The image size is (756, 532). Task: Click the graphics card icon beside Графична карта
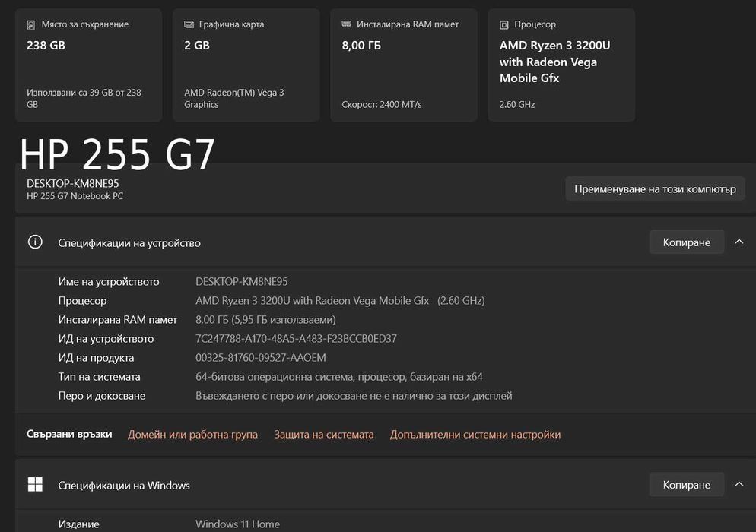click(189, 24)
